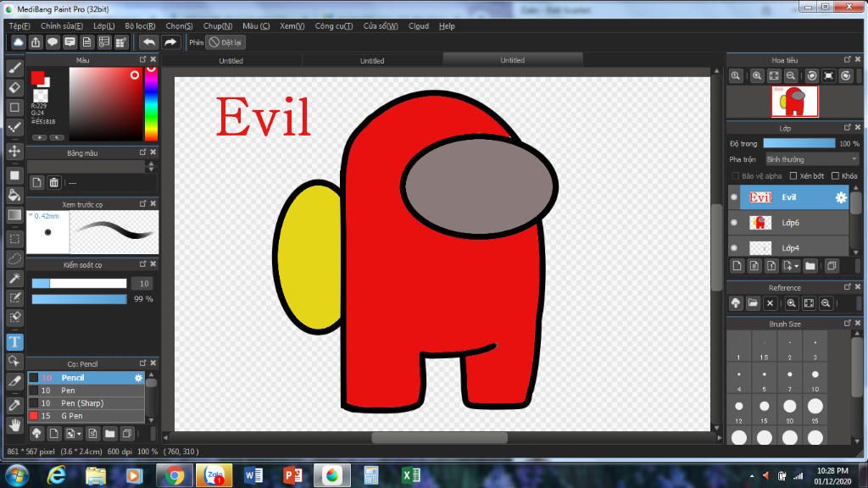868x488 pixels.
Task: Delete palette color with trash icon
Action: click(53, 182)
